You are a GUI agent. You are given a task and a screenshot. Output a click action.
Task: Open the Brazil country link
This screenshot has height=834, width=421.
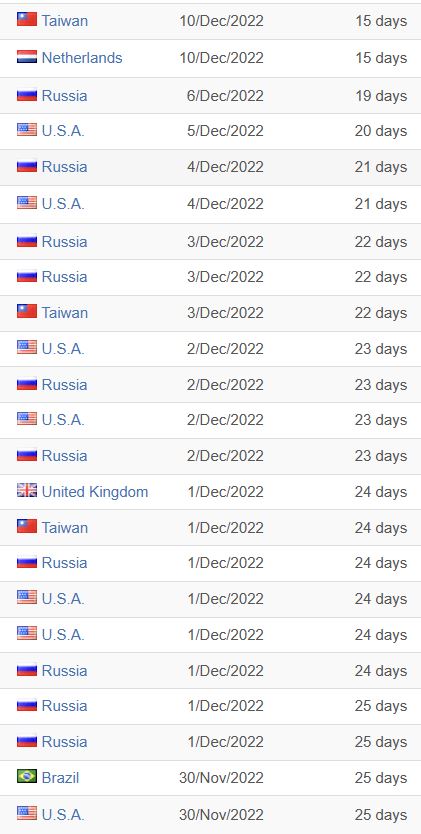tap(60, 778)
